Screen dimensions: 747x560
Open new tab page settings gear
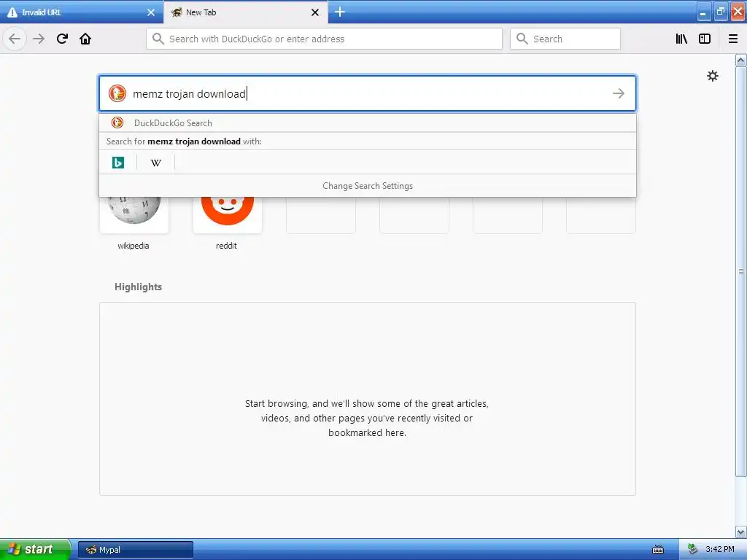712,76
